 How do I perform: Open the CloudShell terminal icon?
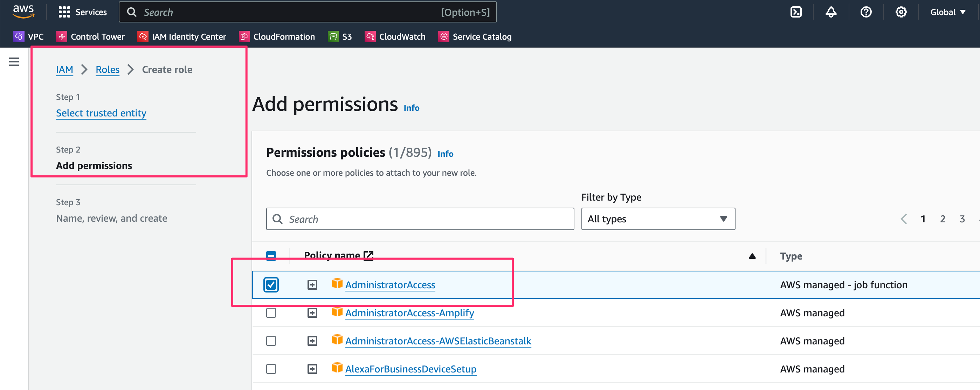coord(795,12)
